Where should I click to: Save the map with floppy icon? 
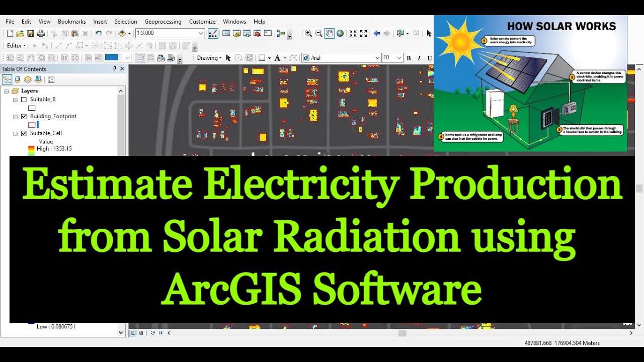pos(31,34)
